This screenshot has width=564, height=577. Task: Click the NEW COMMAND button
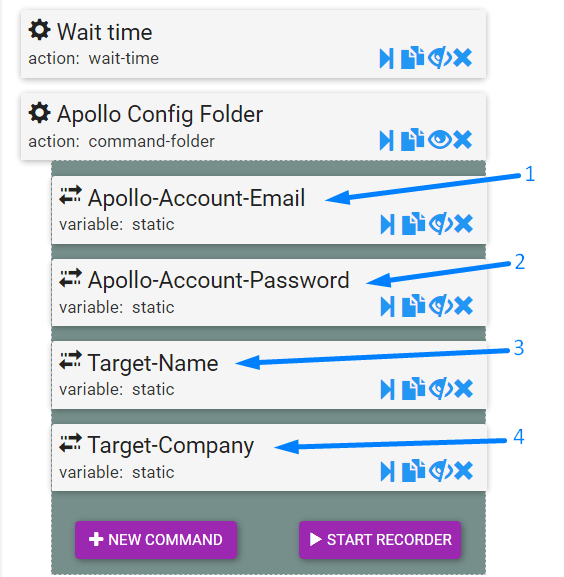tap(156, 540)
